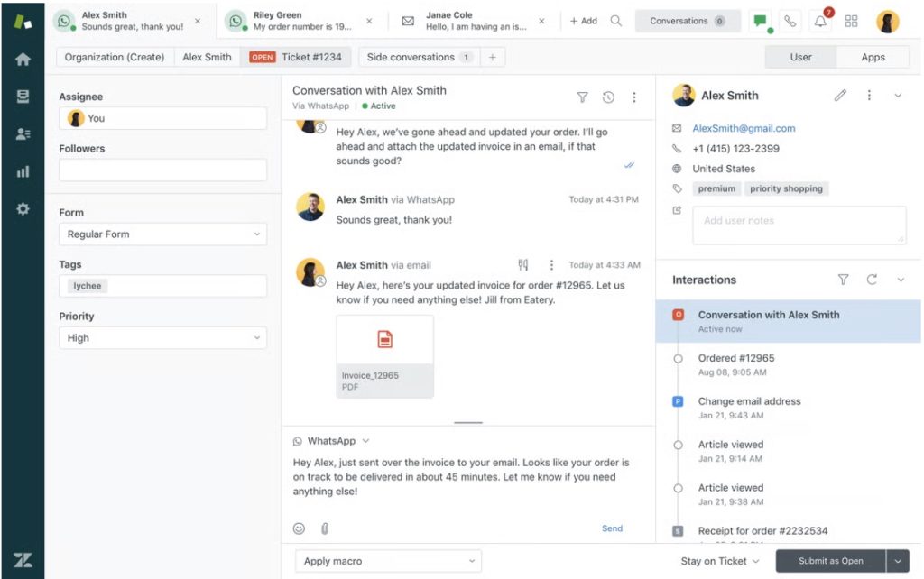The height and width of the screenshot is (579, 924).
Task: Open the notifications bell
Action: [x=819, y=20]
